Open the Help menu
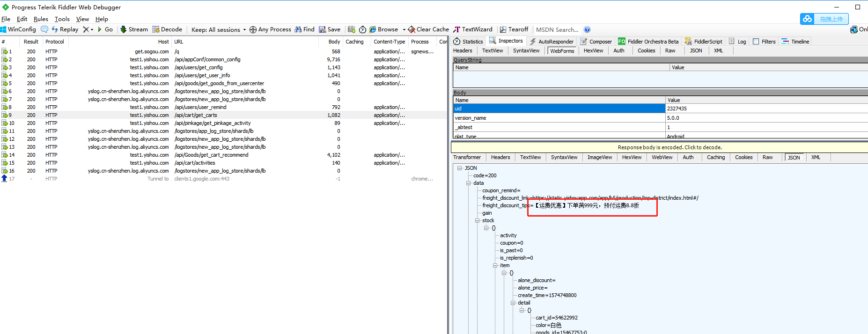The image size is (868, 334). click(102, 19)
